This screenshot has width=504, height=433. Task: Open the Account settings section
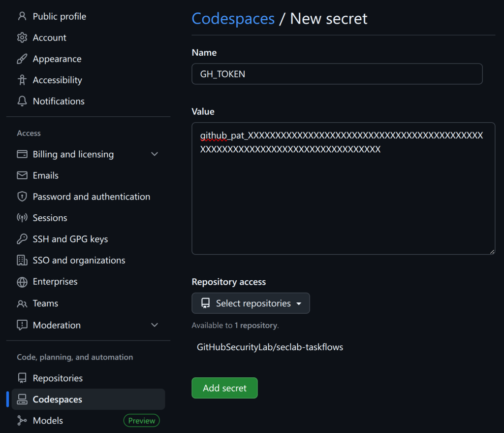pos(49,37)
